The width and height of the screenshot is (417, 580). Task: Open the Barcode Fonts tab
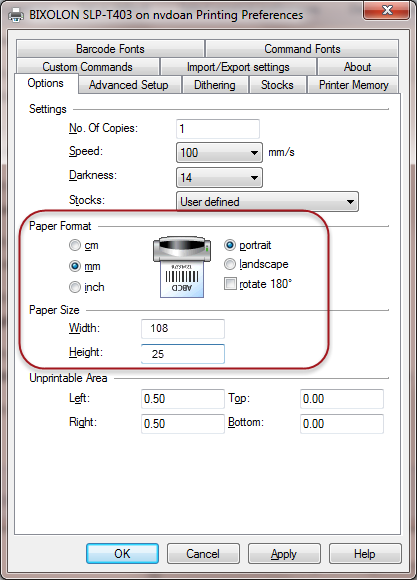(x=110, y=49)
